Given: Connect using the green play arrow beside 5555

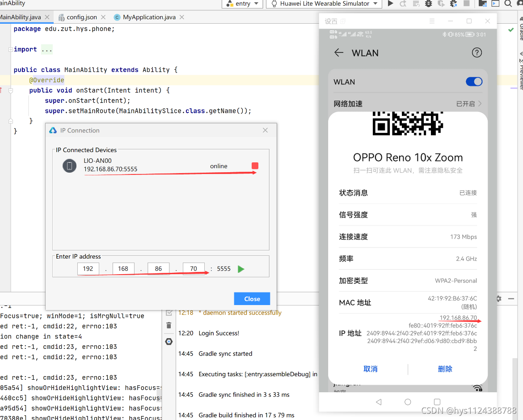Looking at the screenshot, I should (x=241, y=269).
